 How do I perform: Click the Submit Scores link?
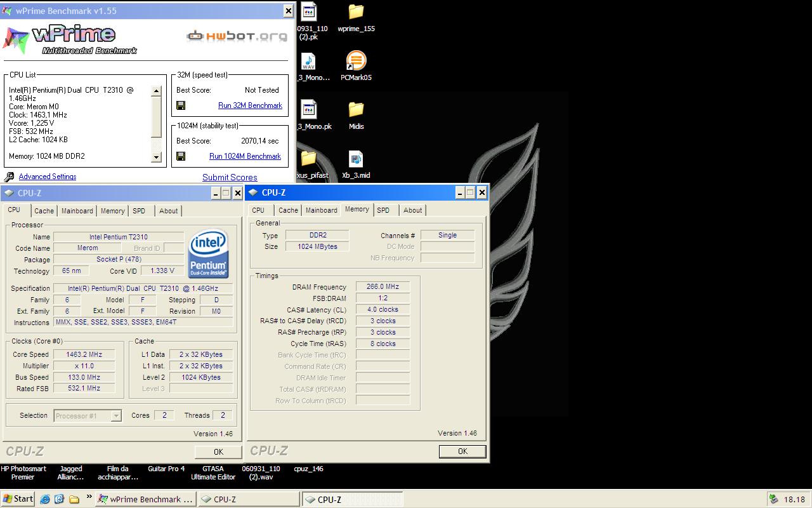point(230,178)
